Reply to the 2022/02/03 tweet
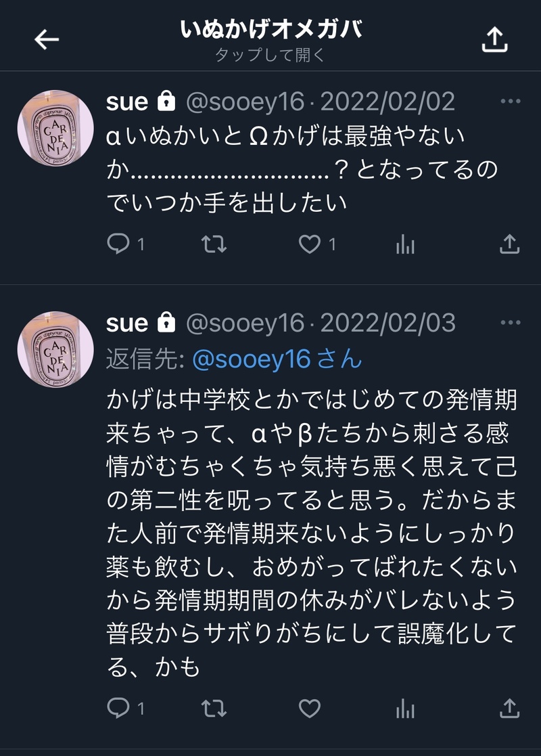This screenshot has width=541, height=756. pyautogui.click(x=118, y=708)
